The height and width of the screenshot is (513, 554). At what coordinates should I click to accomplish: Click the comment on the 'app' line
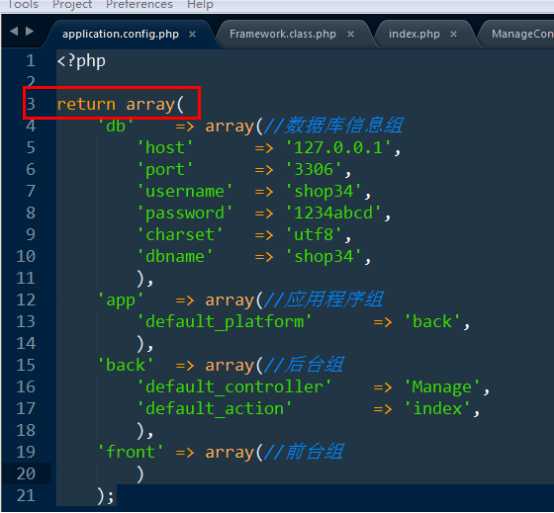[x=324, y=300]
